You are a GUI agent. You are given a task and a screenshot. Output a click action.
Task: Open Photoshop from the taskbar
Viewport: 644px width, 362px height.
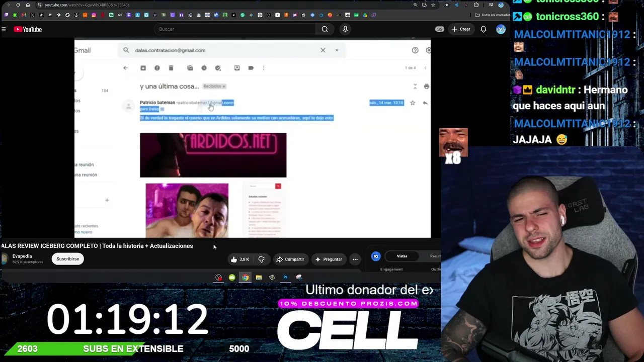point(285,278)
